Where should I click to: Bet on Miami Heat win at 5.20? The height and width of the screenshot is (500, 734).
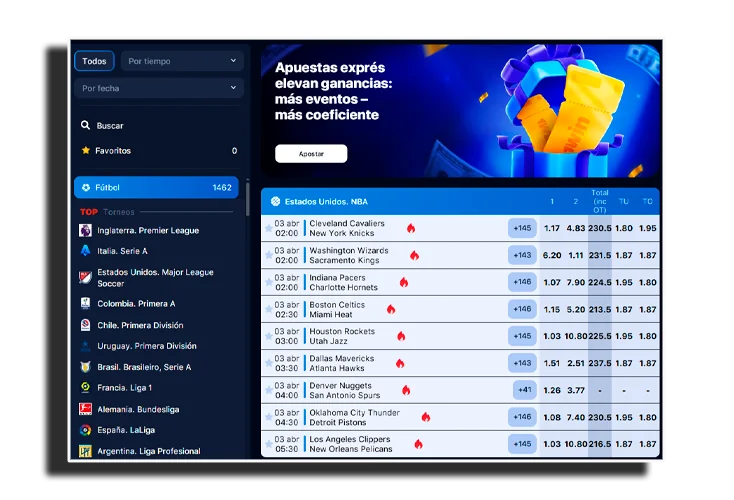coord(576,309)
